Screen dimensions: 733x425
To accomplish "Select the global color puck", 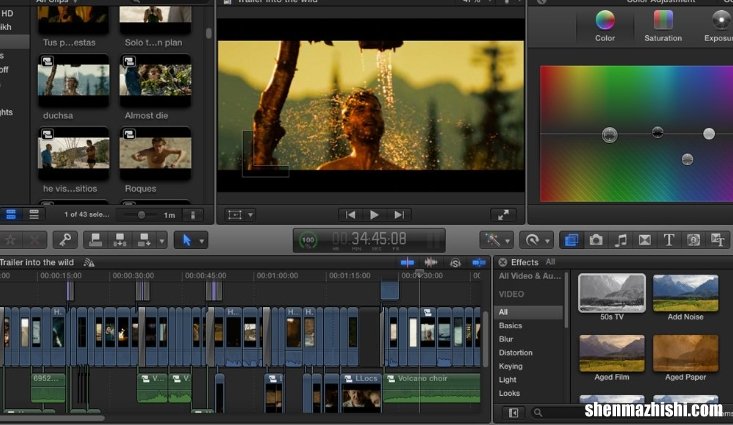I will tap(609, 135).
